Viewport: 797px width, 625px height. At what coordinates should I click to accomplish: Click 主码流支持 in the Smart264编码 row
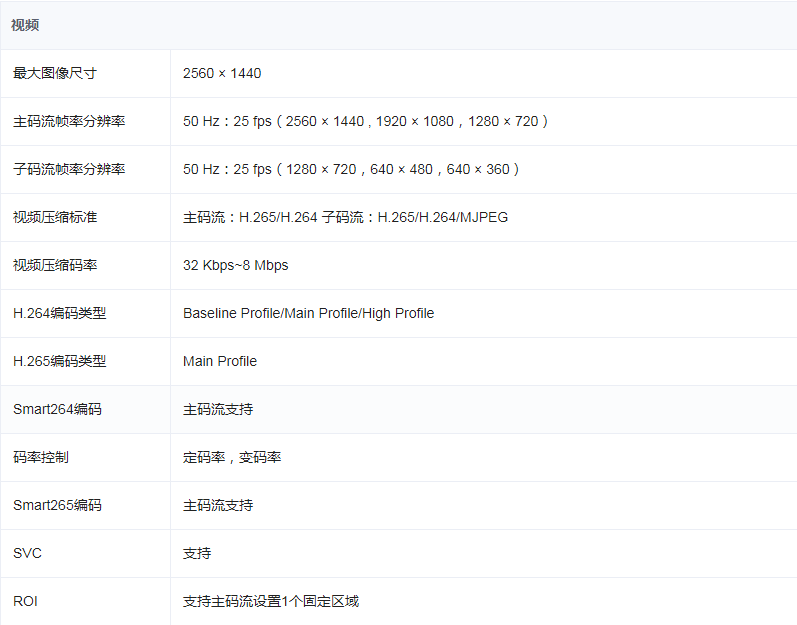click(218, 409)
